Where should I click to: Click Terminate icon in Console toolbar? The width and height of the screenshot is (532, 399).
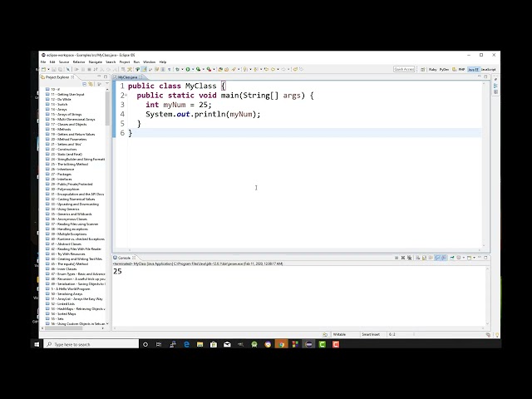click(397, 258)
